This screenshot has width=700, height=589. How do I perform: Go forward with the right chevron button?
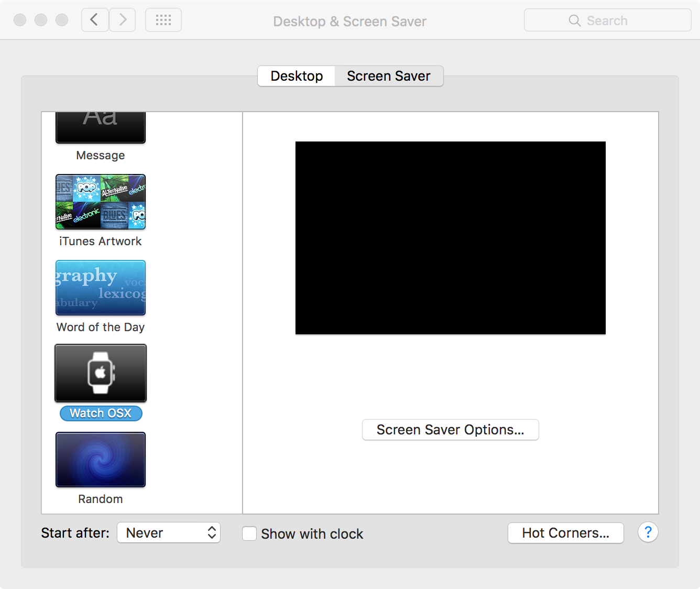[123, 20]
